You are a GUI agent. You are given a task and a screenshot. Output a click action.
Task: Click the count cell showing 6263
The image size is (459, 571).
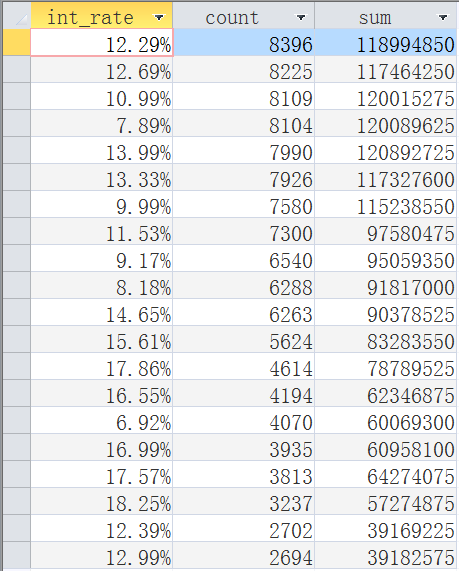click(x=244, y=312)
